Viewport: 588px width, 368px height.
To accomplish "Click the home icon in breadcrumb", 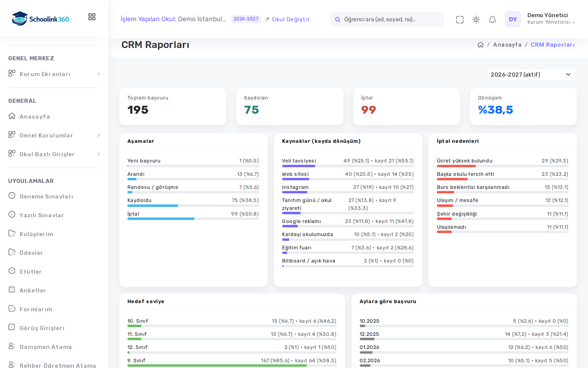I will 480,45.
